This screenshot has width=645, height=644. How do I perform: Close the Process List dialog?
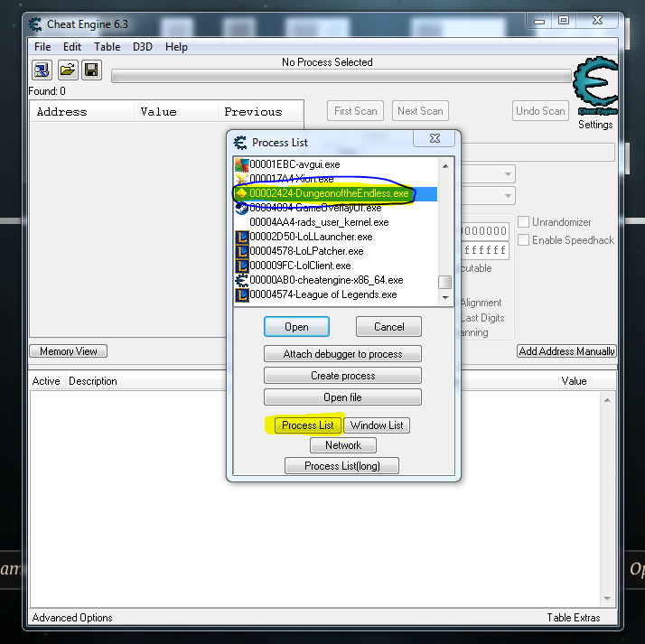[x=435, y=138]
